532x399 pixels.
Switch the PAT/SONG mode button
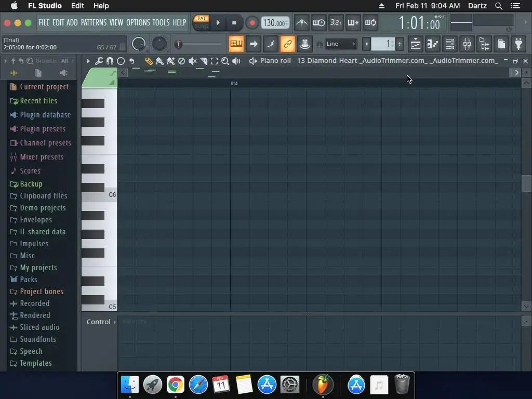[202, 22]
